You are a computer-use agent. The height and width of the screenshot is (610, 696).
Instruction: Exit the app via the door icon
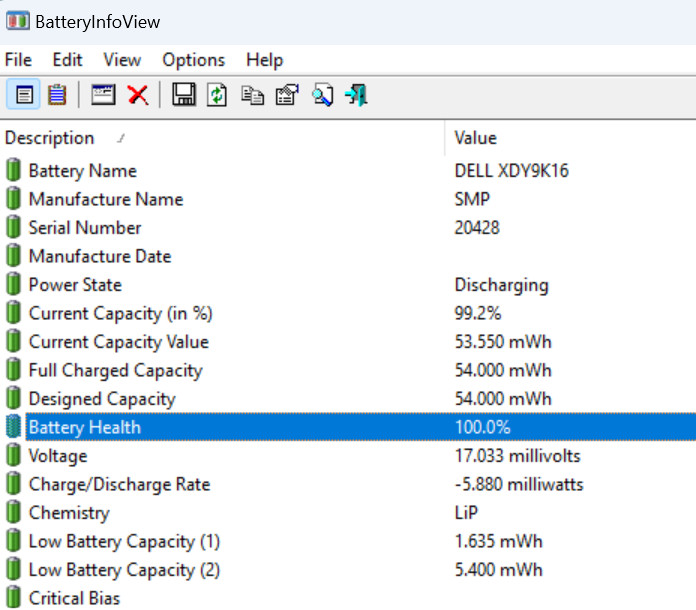[x=356, y=95]
